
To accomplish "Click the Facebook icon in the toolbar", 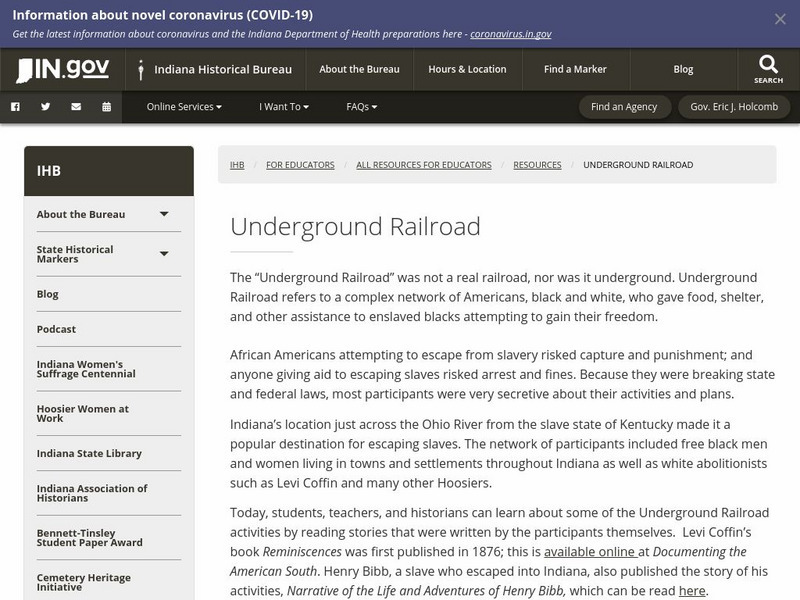I will [x=15, y=107].
